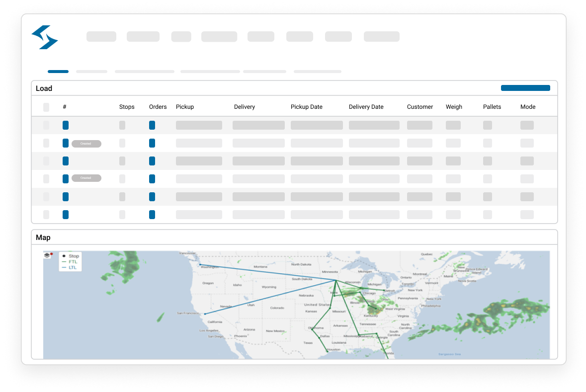The image size is (586, 392).
Task: Select the active blue-underlined sub-tab
Action: click(x=58, y=71)
